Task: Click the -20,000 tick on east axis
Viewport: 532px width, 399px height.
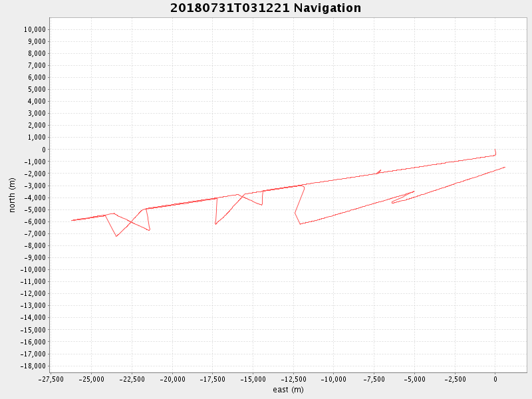Action: [172, 379]
